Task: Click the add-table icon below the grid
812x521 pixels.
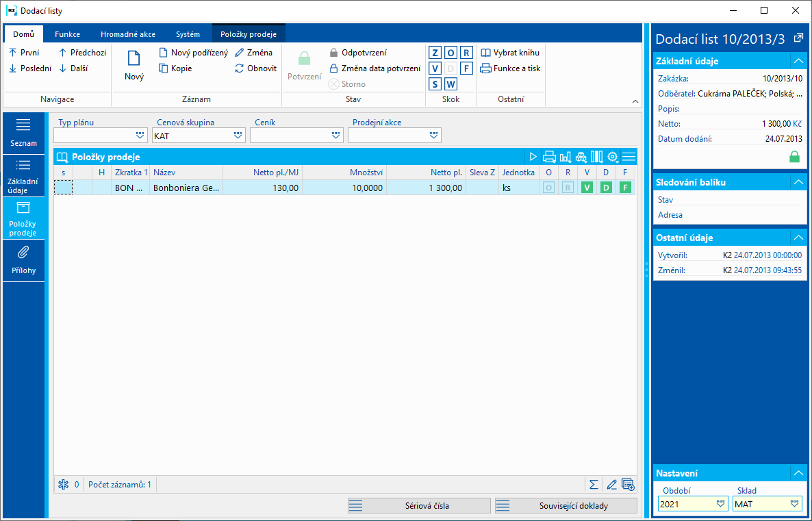Action: (628, 485)
